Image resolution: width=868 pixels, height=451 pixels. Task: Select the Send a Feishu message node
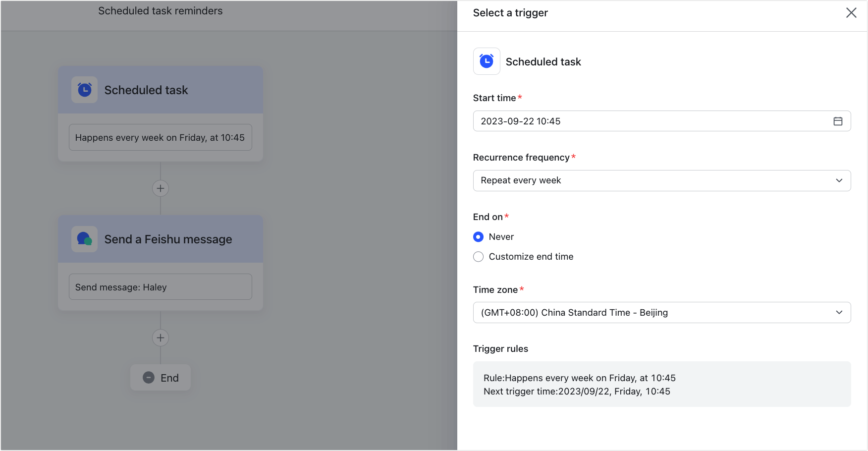click(161, 263)
